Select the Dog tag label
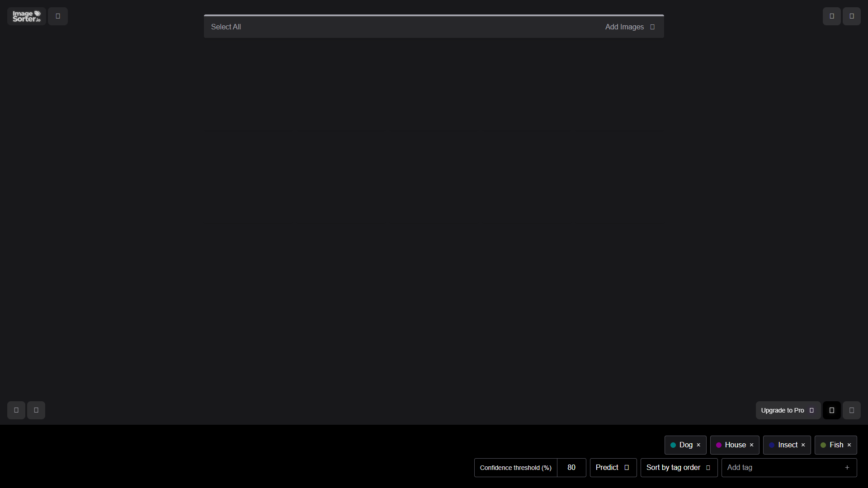868x488 pixels. [686, 445]
